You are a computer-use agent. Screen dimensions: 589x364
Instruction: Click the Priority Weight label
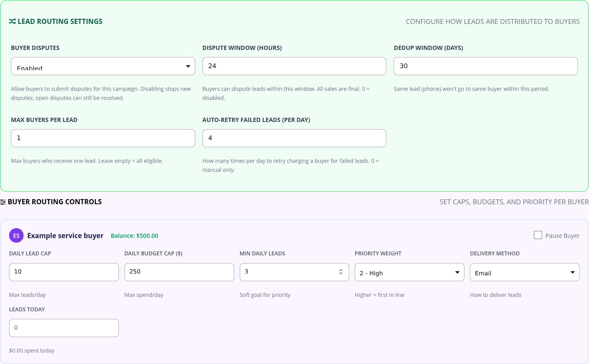(378, 254)
